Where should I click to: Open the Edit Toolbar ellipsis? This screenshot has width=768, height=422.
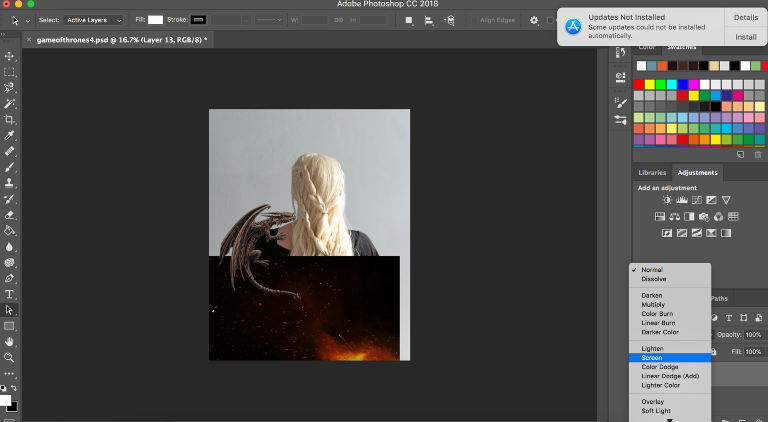click(x=9, y=374)
